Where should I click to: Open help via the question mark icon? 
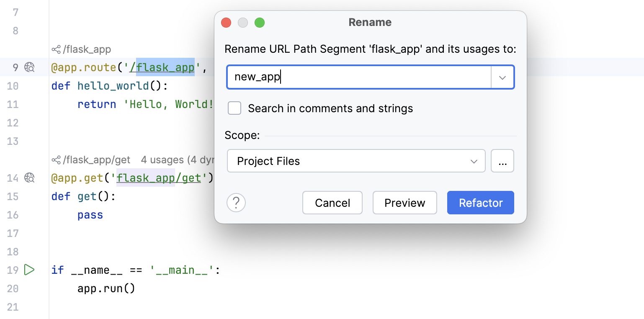pyautogui.click(x=236, y=203)
